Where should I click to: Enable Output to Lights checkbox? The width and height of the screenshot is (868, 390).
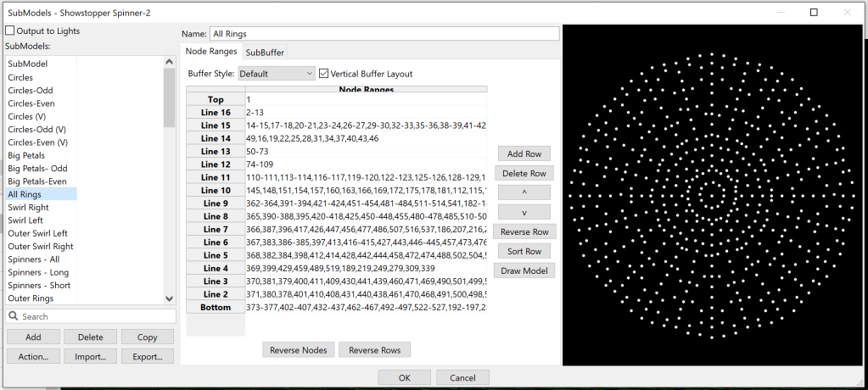(10, 31)
